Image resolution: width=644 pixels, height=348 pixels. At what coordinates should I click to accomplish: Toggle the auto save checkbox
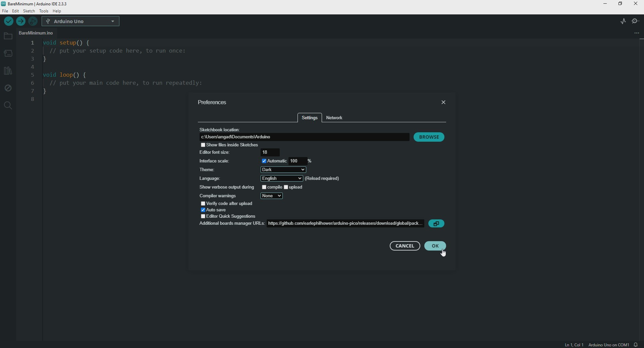coord(203,210)
